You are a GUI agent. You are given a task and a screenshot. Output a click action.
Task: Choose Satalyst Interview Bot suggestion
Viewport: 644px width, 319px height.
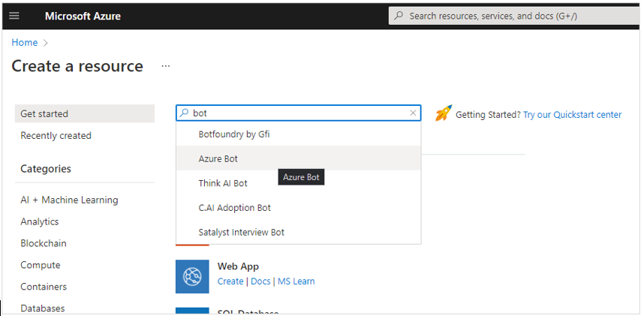[x=298, y=232]
